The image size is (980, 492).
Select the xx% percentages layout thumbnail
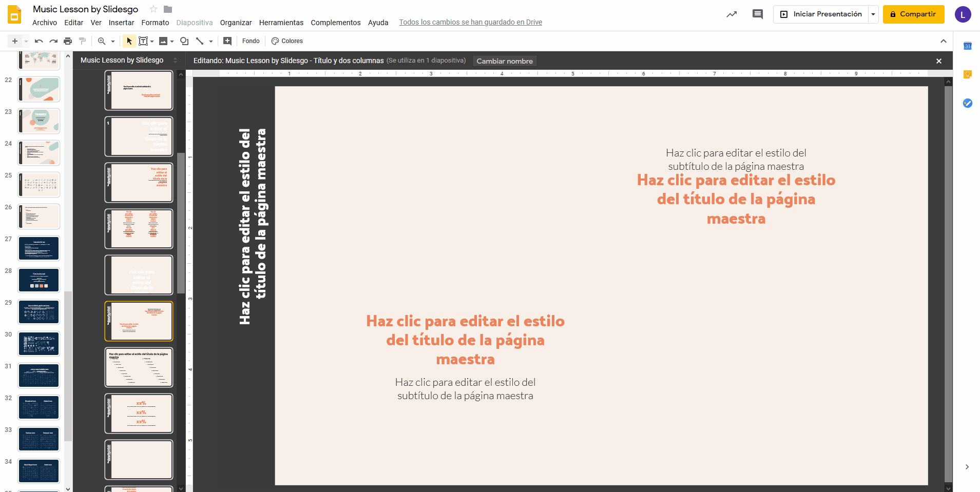click(139, 414)
